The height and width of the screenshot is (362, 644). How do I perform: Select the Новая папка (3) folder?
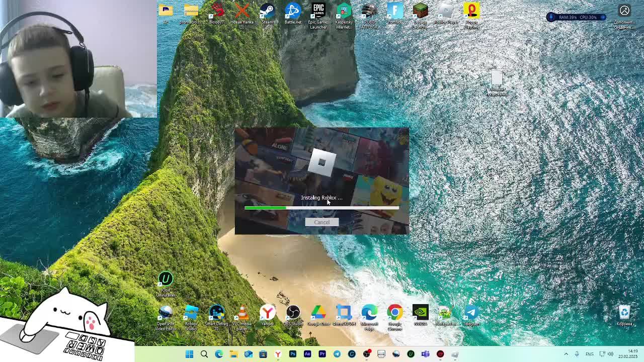tap(242, 16)
